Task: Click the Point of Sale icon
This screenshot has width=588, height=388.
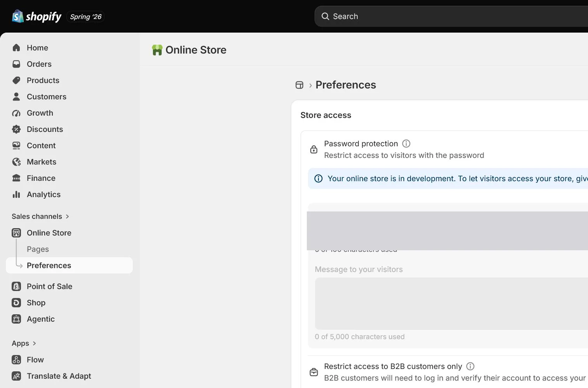Action: pyautogui.click(x=16, y=286)
